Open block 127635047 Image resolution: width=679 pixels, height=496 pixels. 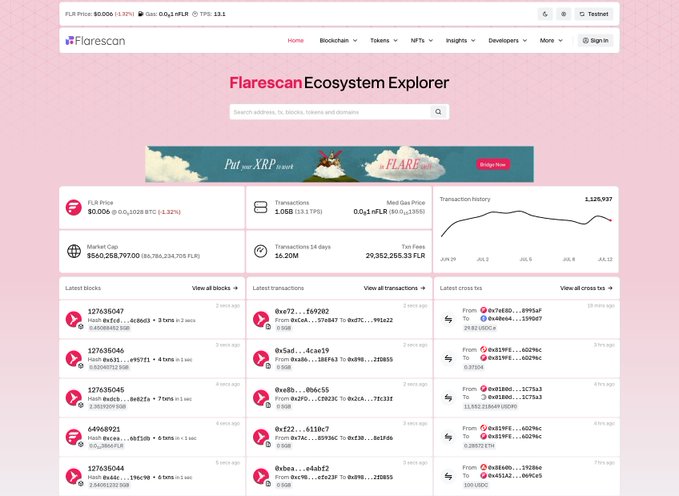[x=106, y=311]
